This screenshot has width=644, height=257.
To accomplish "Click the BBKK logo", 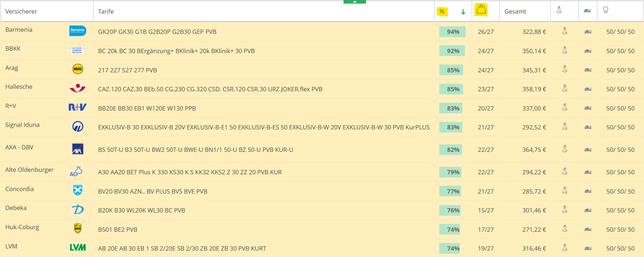I will (77, 50).
